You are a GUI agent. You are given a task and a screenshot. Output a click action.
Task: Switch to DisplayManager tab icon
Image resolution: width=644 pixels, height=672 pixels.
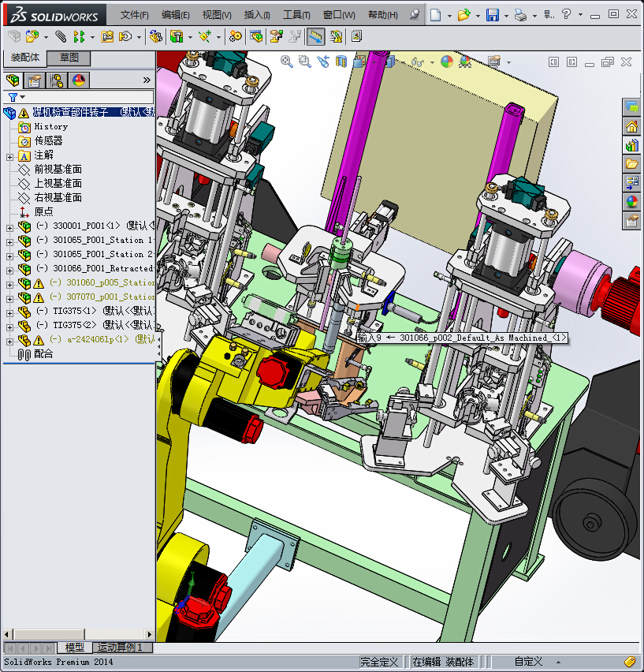coord(79,80)
